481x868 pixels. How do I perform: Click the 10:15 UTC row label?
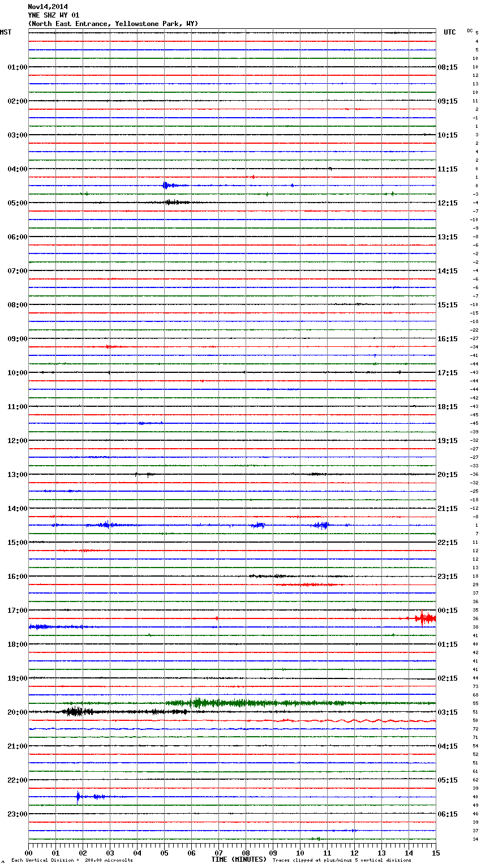point(448,135)
